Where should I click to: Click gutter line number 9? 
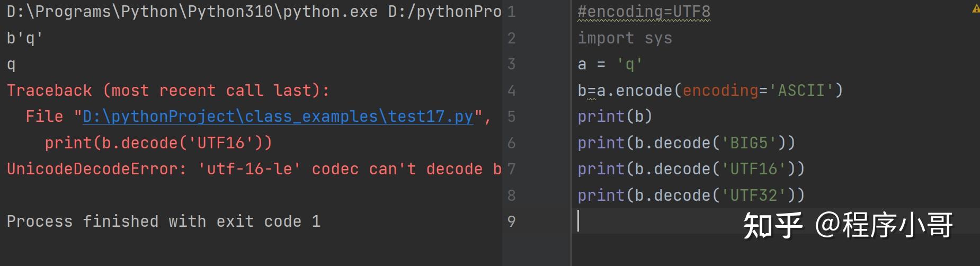(x=511, y=221)
